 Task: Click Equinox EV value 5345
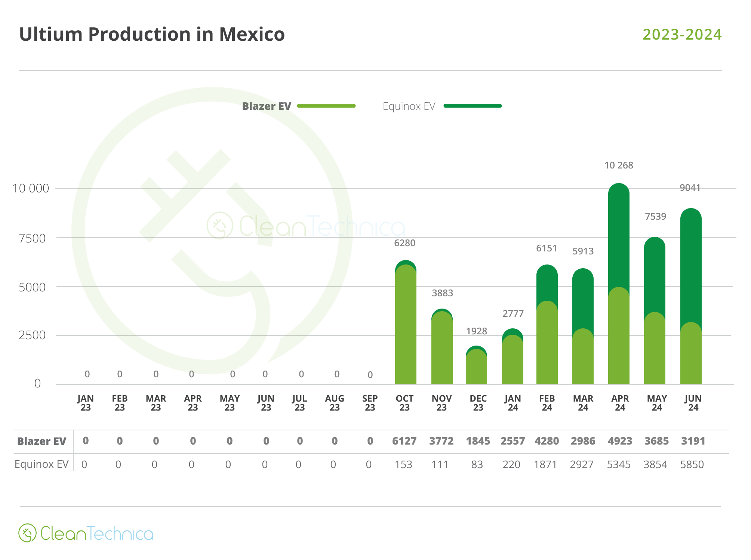pos(619,465)
